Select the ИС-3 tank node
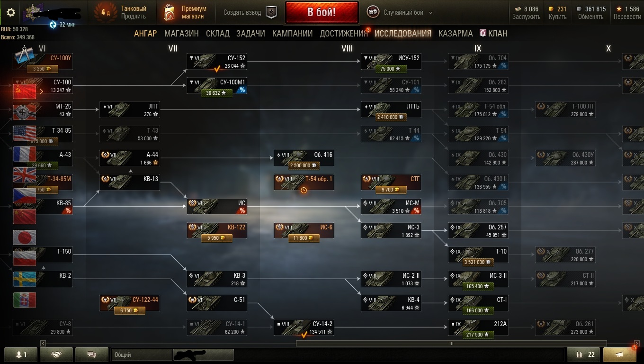Viewport: 644px width, 364px height. 391,231
